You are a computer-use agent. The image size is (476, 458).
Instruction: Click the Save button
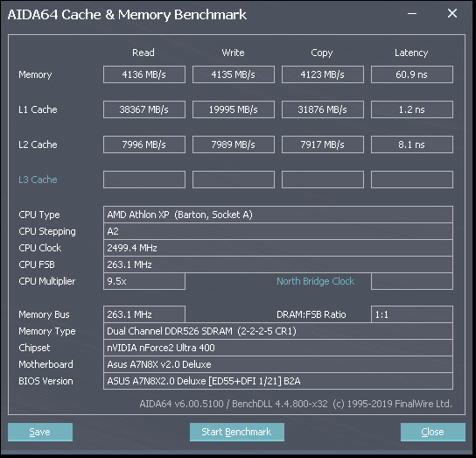tap(40, 432)
